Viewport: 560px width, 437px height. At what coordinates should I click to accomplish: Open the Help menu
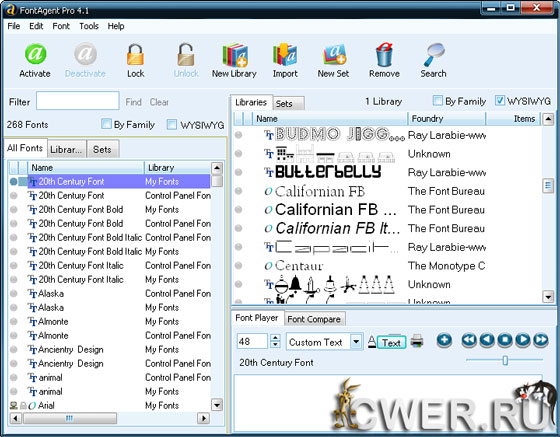pos(116,26)
